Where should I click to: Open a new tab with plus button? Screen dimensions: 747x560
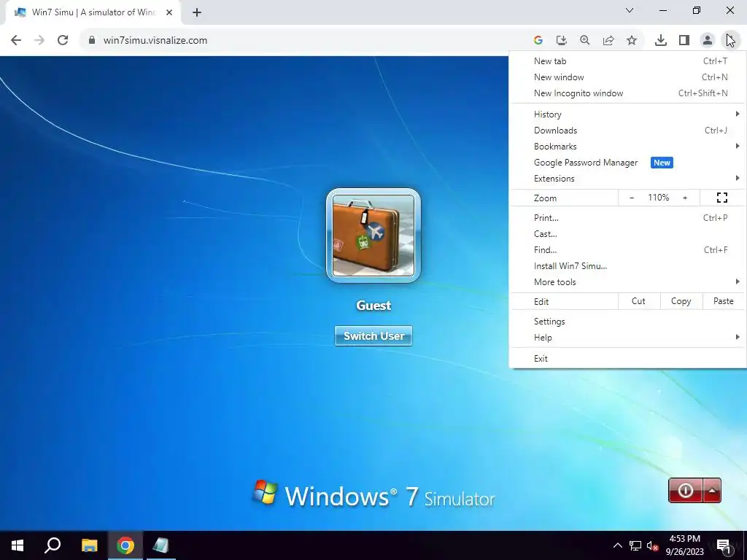pos(197,12)
